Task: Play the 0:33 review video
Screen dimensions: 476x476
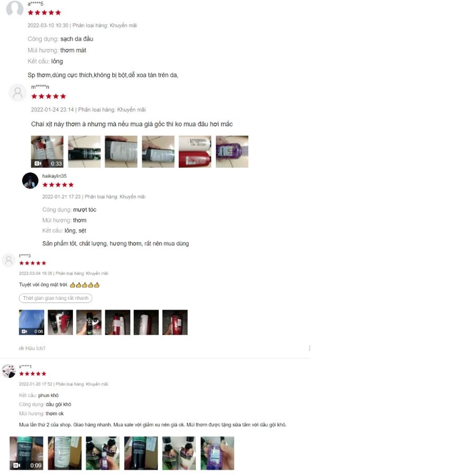Action: click(47, 151)
